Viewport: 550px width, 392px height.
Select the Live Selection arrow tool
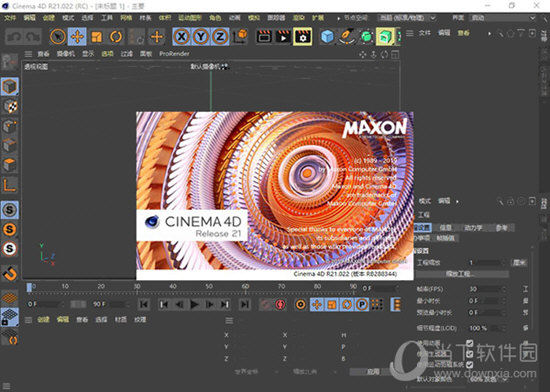[58, 36]
